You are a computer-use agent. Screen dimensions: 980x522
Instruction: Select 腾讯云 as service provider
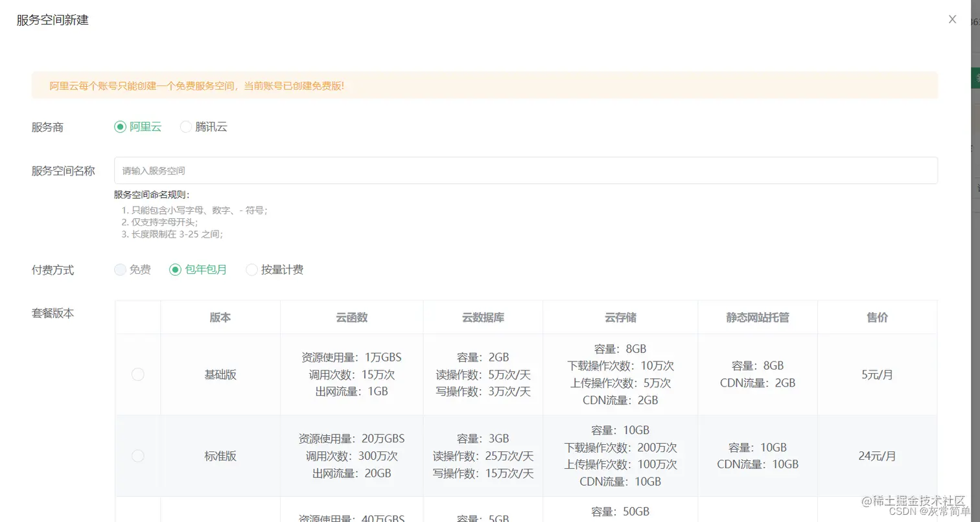point(204,127)
